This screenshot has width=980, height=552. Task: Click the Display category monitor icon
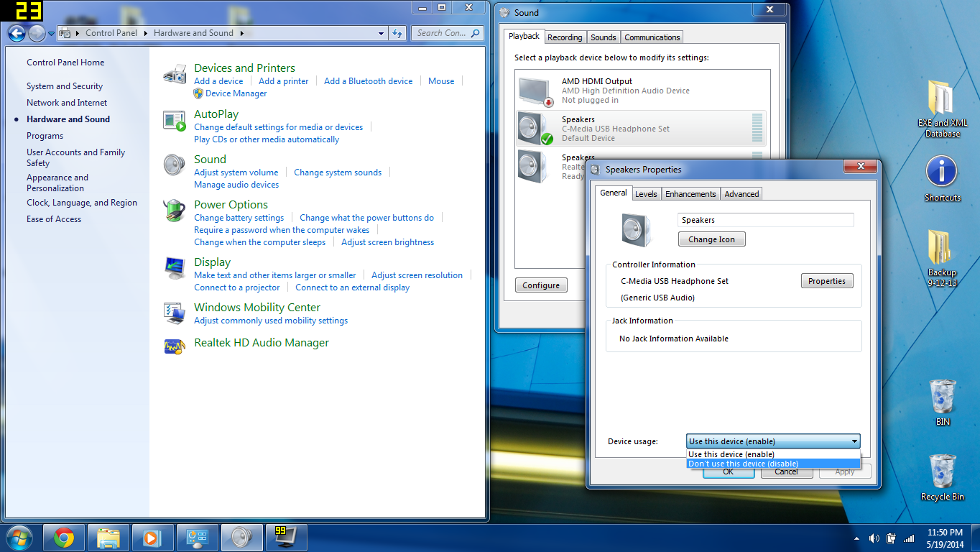tap(175, 268)
